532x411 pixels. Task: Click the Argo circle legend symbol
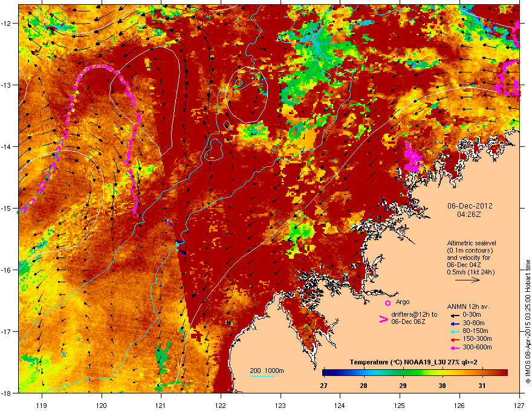388,303
